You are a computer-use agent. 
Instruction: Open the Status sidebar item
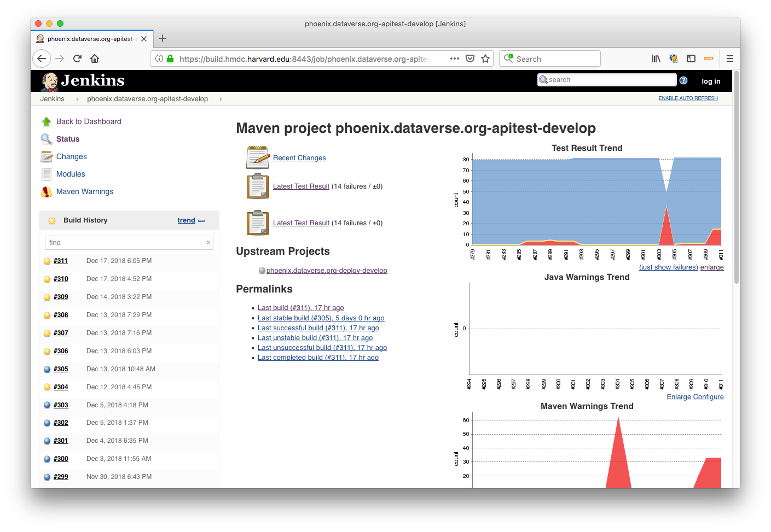tap(68, 139)
